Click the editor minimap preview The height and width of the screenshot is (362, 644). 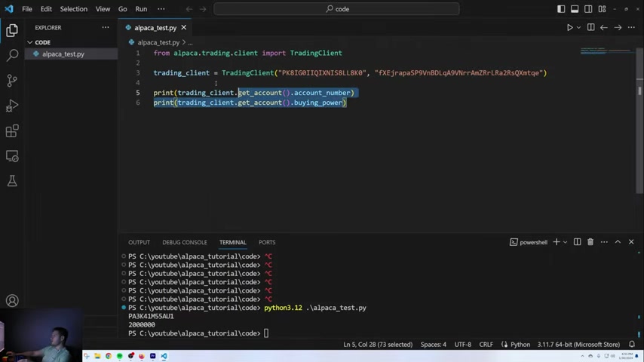point(606,51)
